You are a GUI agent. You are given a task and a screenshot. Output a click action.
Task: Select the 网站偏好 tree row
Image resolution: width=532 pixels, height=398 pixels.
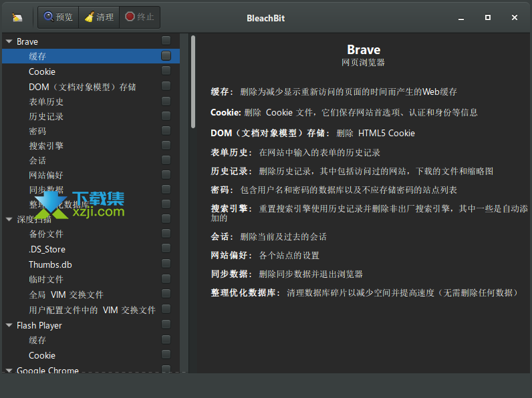91,174
